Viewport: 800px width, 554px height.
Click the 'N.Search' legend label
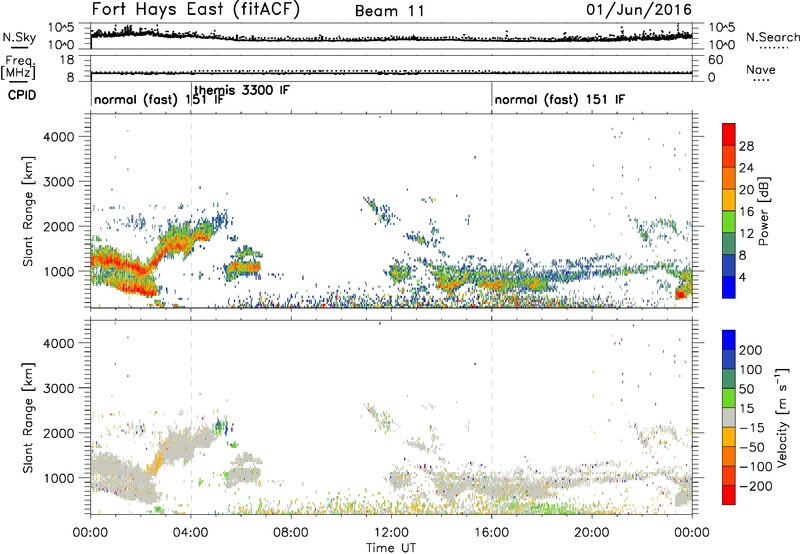(x=772, y=37)
